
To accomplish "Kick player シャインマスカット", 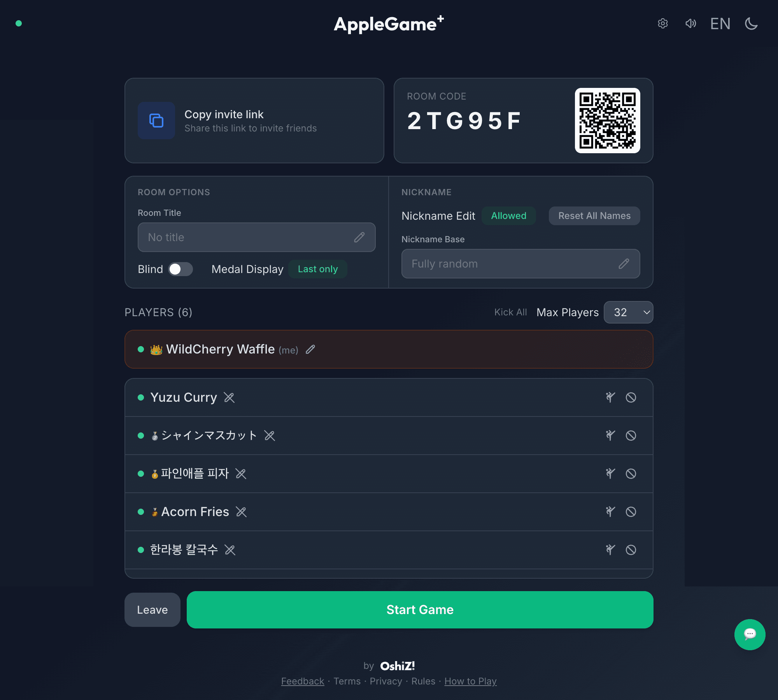I will (x=610, y=436).
